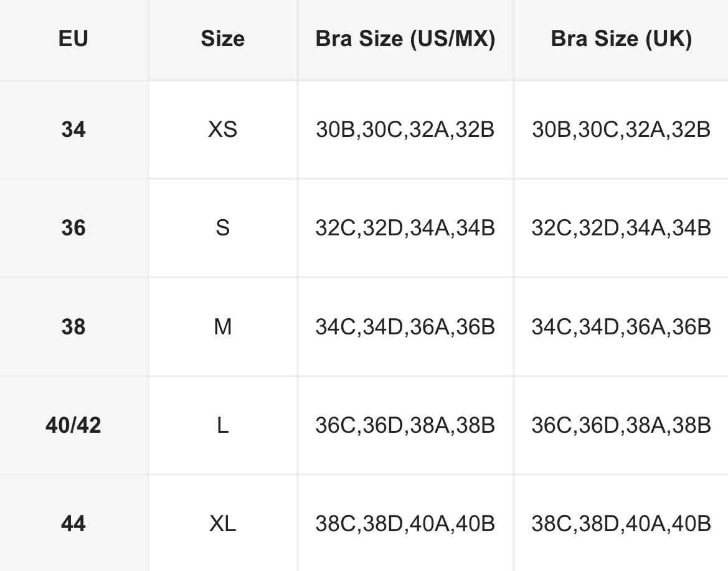Click US/MX bra sizes starting with 32C
This screenshot has height=571, width=728.
pyautogui.click(x=405, y=228)
